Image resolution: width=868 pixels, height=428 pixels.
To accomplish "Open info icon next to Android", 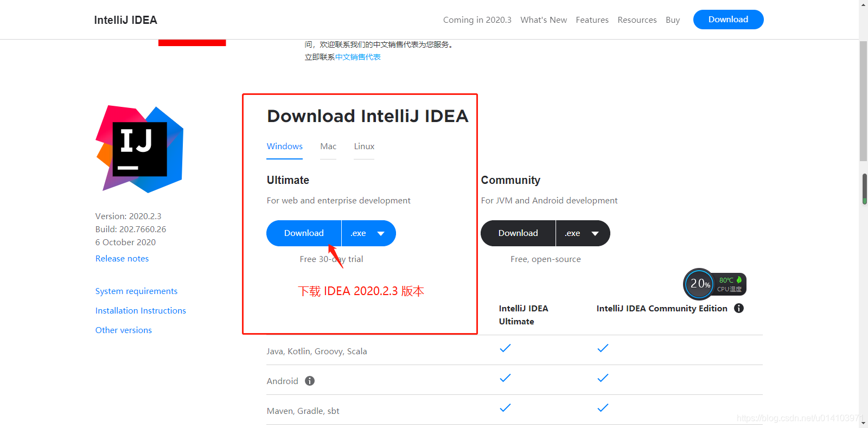I will tap(310, 381).
